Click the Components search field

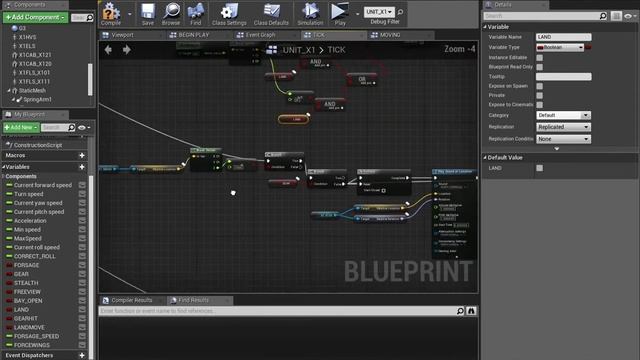point(82,18)
